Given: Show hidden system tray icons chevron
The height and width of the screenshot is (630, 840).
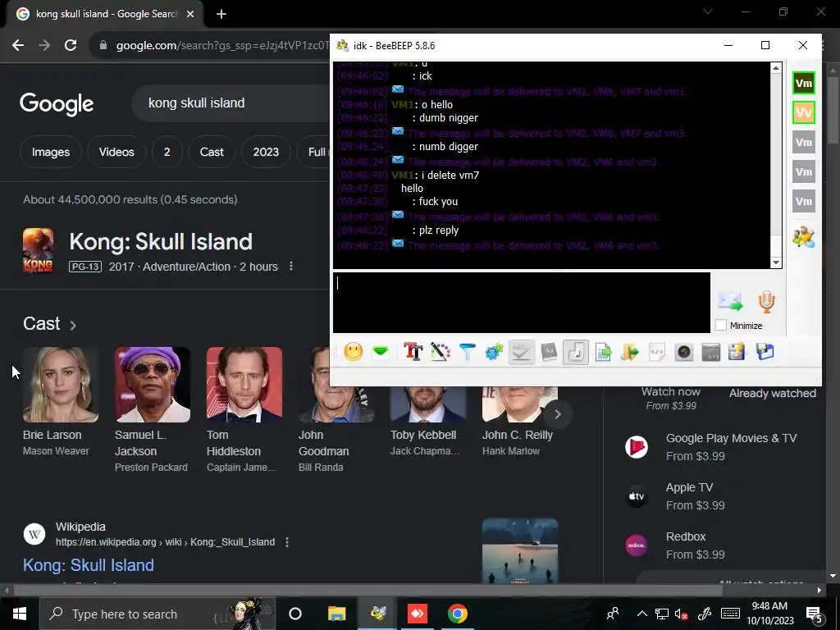Looking at the screenshot, I should pos(641,614).
